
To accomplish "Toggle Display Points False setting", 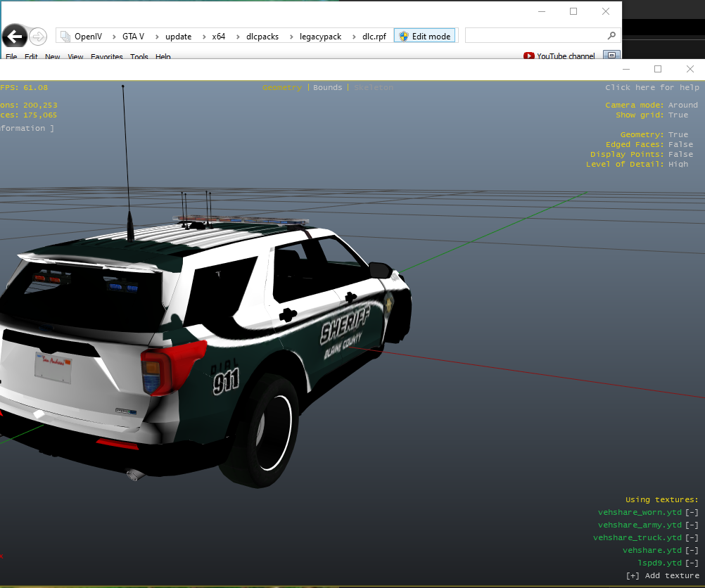I will tap(680, 154).
